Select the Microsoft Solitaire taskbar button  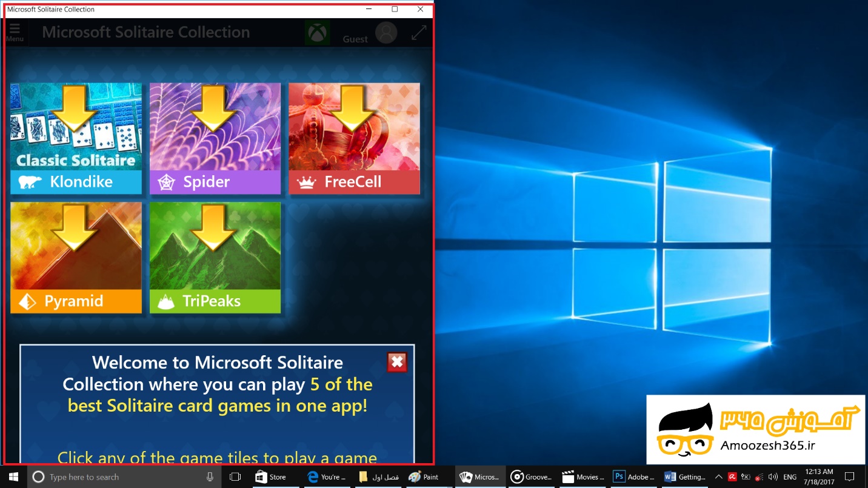[479, 477]
